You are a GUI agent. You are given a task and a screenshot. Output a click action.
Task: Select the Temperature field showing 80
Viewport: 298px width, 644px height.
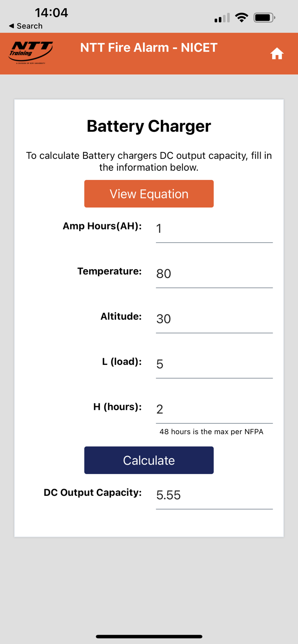coord(214,275)
